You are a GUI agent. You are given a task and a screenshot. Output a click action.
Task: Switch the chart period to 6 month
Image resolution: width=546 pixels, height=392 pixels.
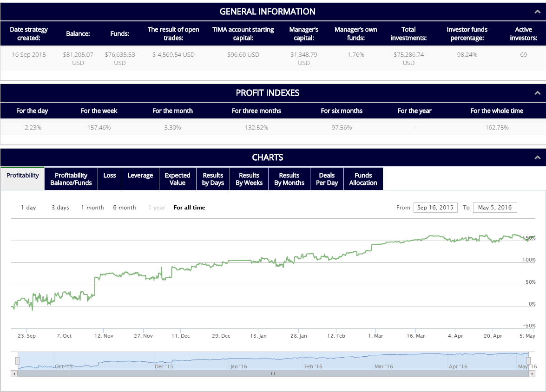[x=124, y=208]
